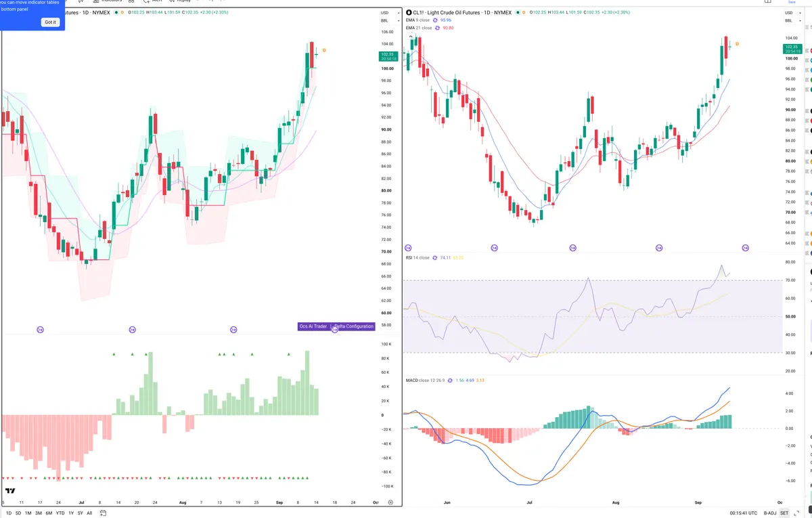Select the All time range

[x=89, y=513]
